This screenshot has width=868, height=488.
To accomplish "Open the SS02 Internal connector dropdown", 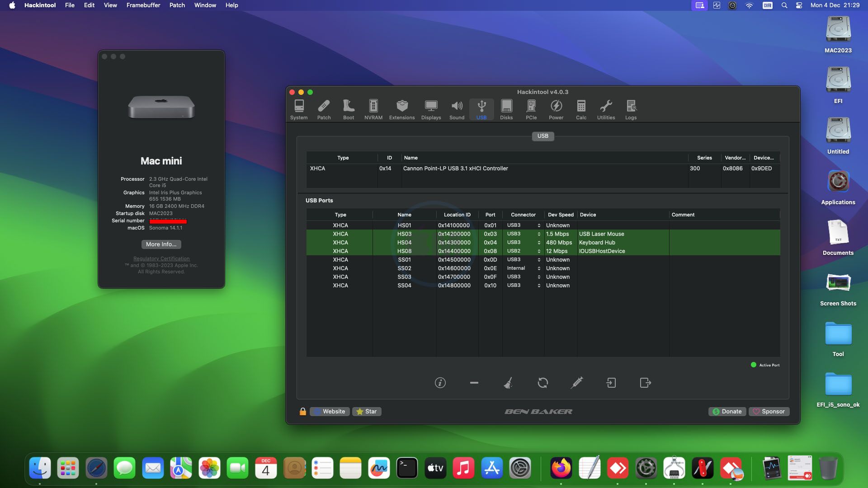I will (x=524, y=268).
